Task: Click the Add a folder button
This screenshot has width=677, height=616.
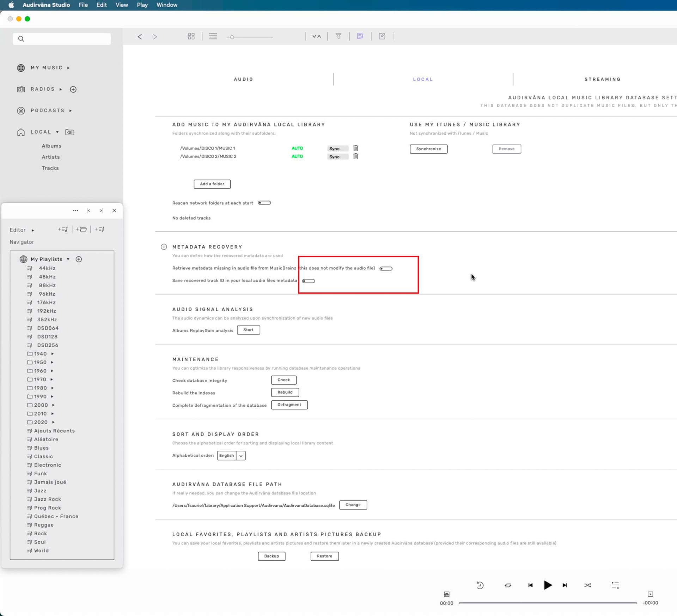Action: [x=212, y=184]
